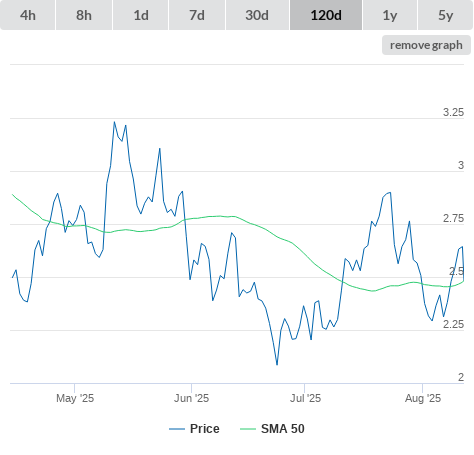Click the Aug '25 axis label

tap(423, 398)
